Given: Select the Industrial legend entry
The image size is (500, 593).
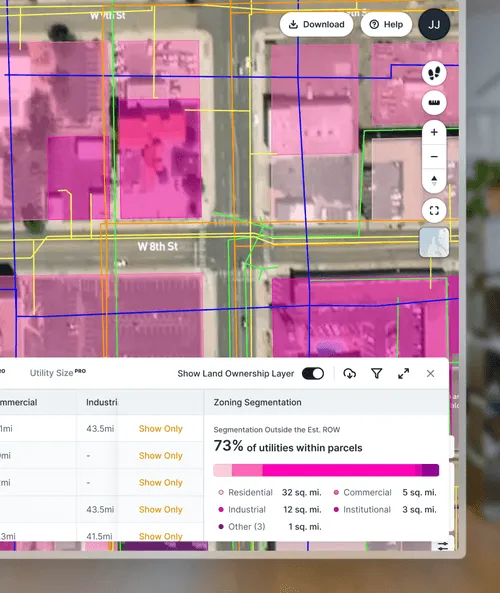Looking at the screenshot, I should 242,509.
